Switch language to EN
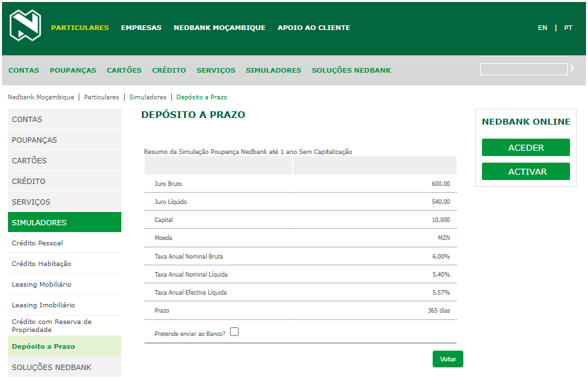The height and width of the screenshot is (386, 588). pyautogui.click(x=542, y=28)
